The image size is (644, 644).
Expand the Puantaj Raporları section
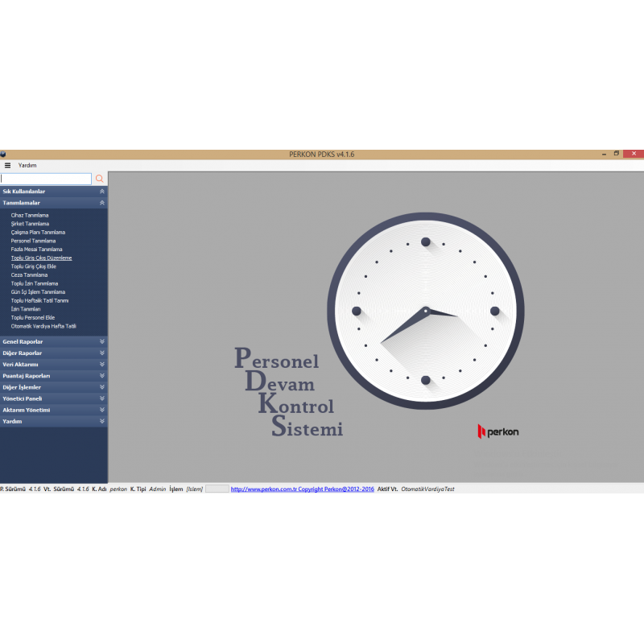[54, 376]
